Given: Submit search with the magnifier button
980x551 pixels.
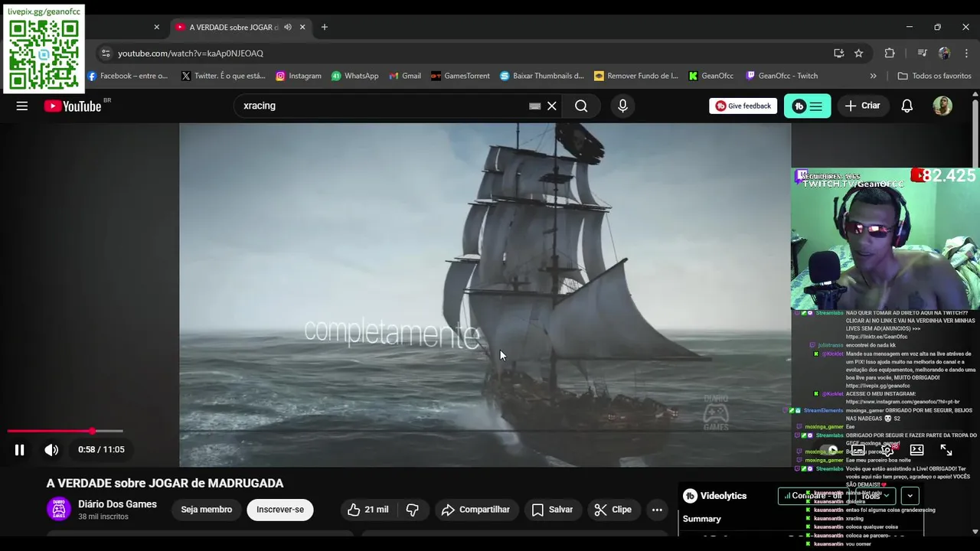Looking at the screenshot, I should [581, 106].
